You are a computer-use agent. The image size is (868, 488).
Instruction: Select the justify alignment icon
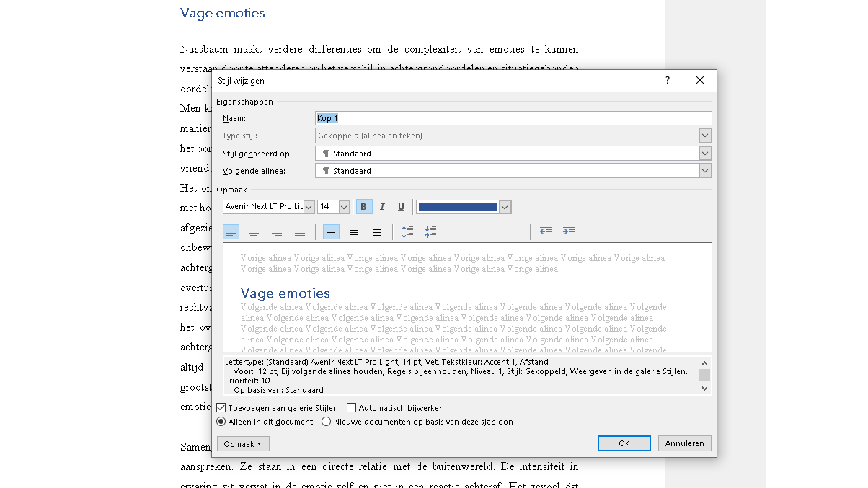click(300, 232)
